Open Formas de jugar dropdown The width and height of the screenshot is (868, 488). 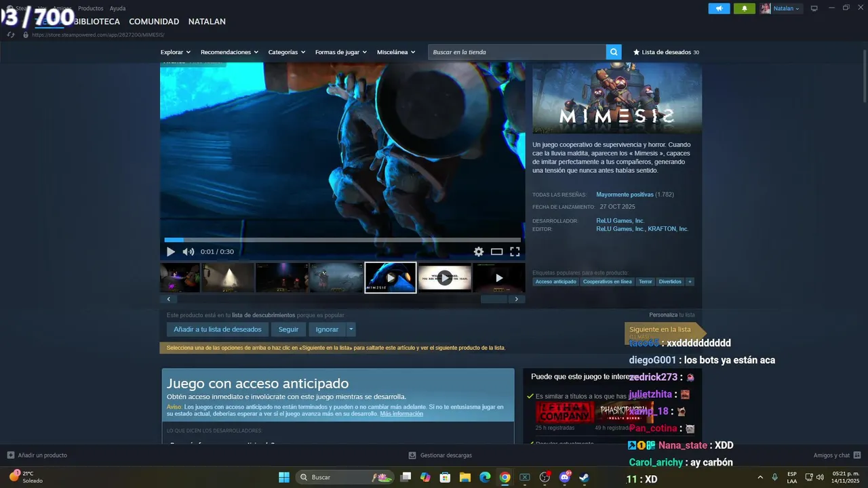pyautogui.click(x=341, y=52)
